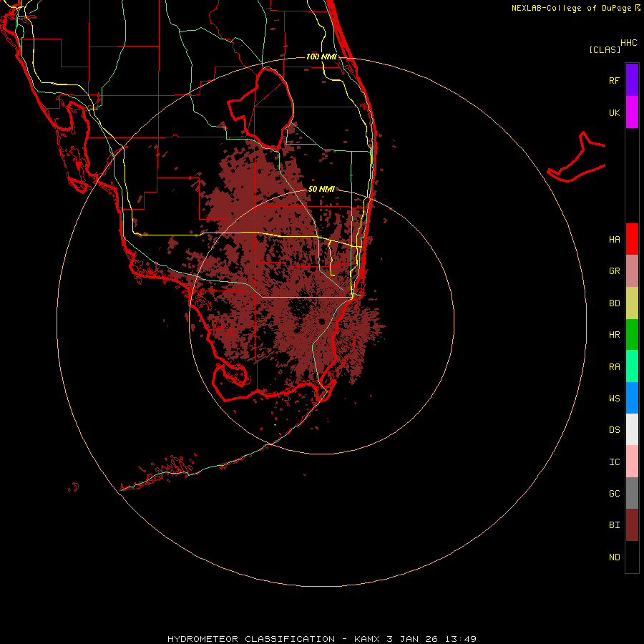Select the GC gray legend swatch

632,493
